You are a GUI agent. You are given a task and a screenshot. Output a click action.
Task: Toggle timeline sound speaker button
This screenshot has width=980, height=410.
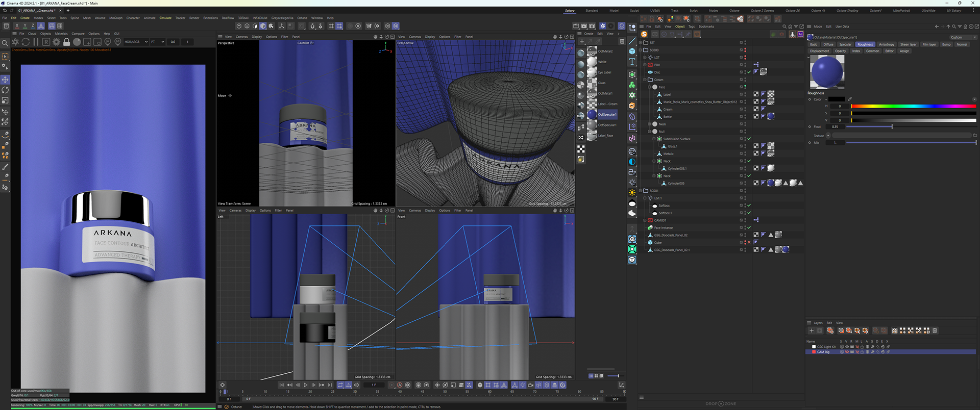point(357,385)
